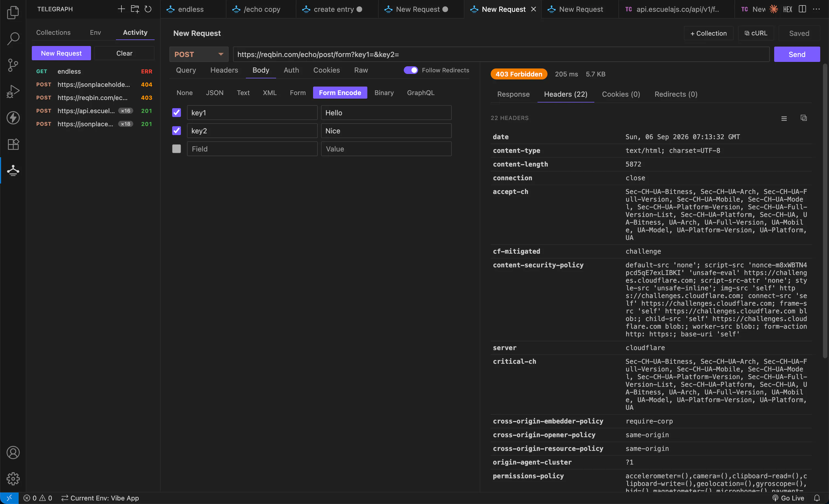Viewport: 829px width, 504px height.
Task: Close the active New Request tab
Action: pos(533,9)
